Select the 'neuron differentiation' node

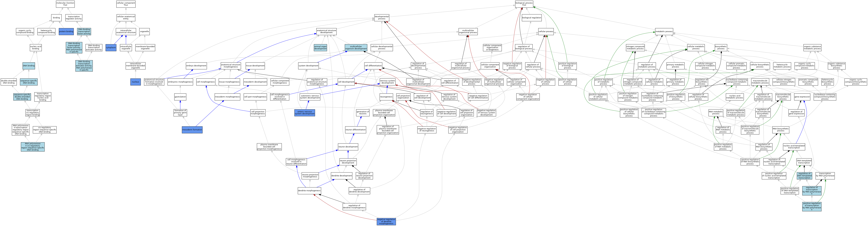[356, 130]
